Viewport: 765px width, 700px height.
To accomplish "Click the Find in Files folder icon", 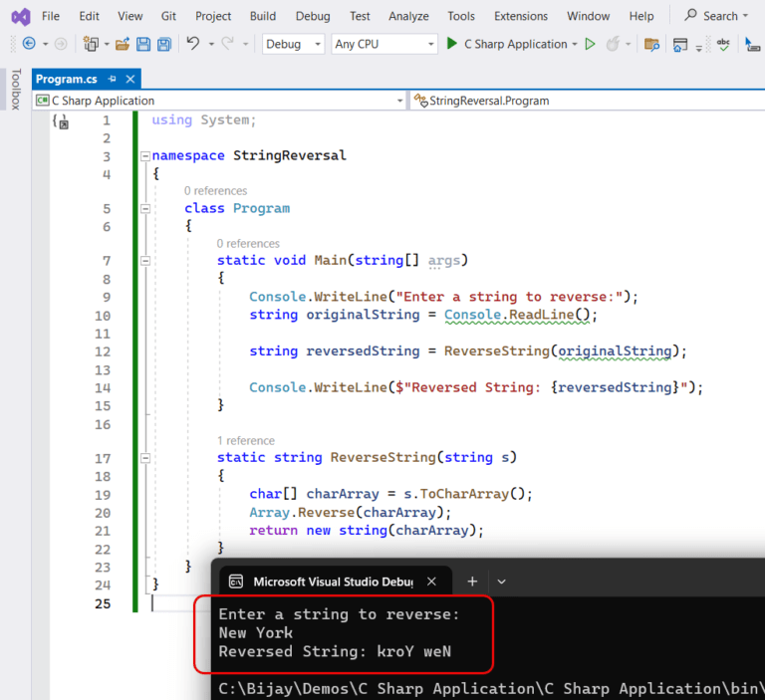I will point(651,45).
